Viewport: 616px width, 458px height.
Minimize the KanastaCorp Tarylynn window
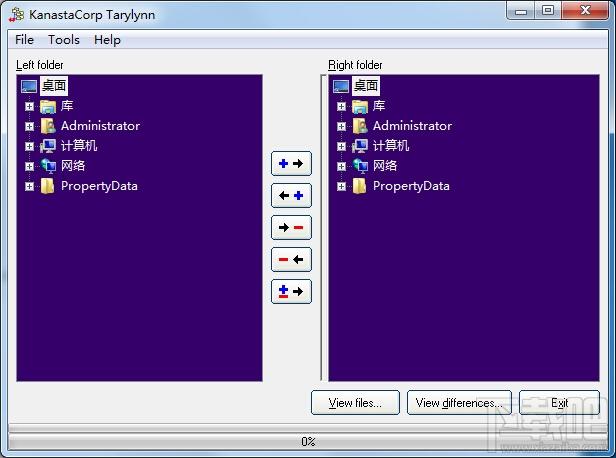(521, 11)
